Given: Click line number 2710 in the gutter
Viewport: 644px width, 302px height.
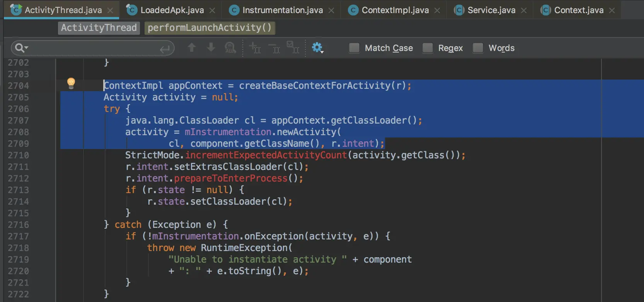Looking at the screenshot, I should [18, 155].
